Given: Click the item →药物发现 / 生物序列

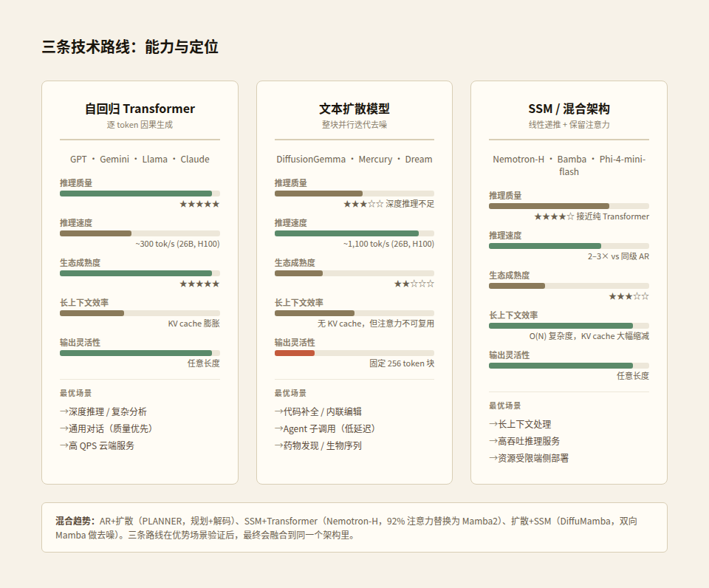Looking at the screenshot, I should click(x=318, y=446).
